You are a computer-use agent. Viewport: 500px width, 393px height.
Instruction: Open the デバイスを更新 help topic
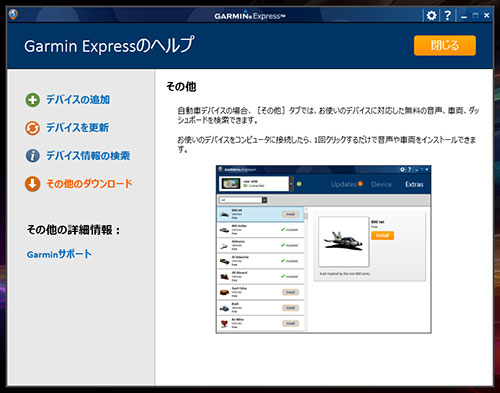tap(77, 127)
